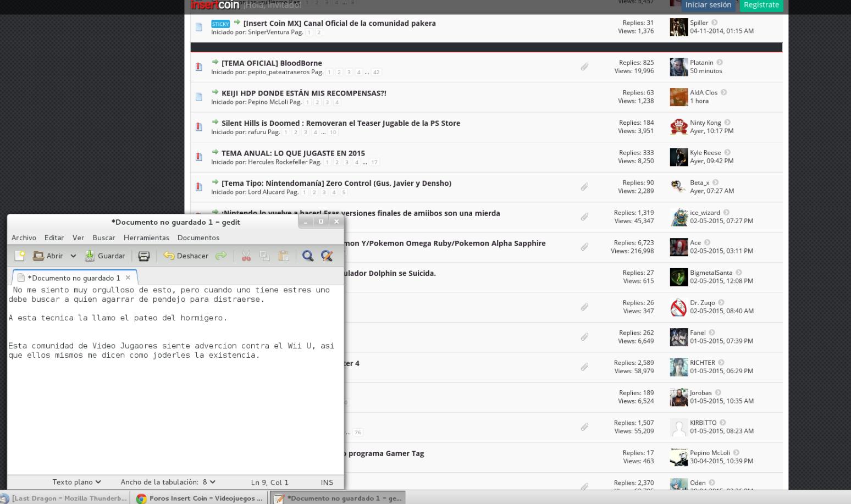Click the Iniciar sesión button
Image resolution: width=851 pixels, height=504 pixels.
pos(708,5)
